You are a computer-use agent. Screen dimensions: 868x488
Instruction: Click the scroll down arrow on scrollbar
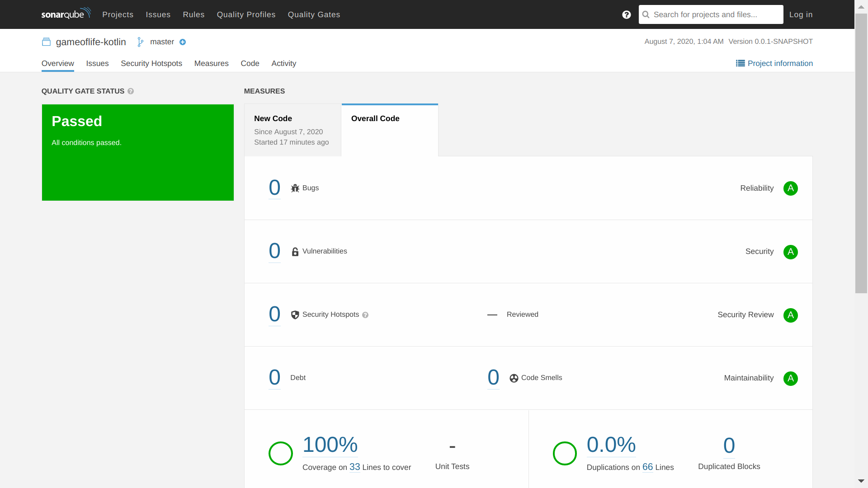861,481
